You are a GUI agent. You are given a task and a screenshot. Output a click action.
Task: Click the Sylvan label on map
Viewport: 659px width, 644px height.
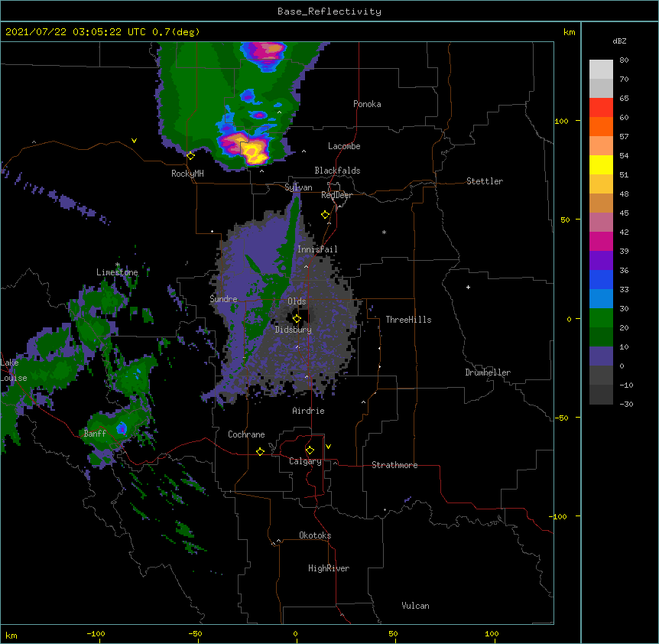click(x=298, y=187)
